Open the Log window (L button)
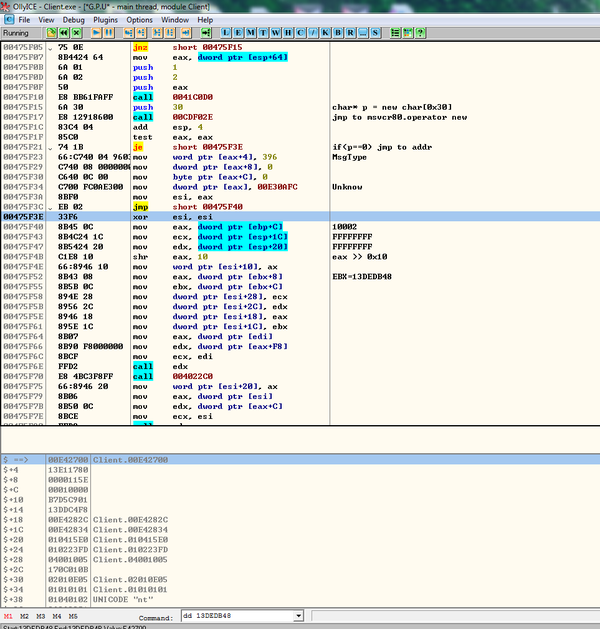 tap(227, 33)
